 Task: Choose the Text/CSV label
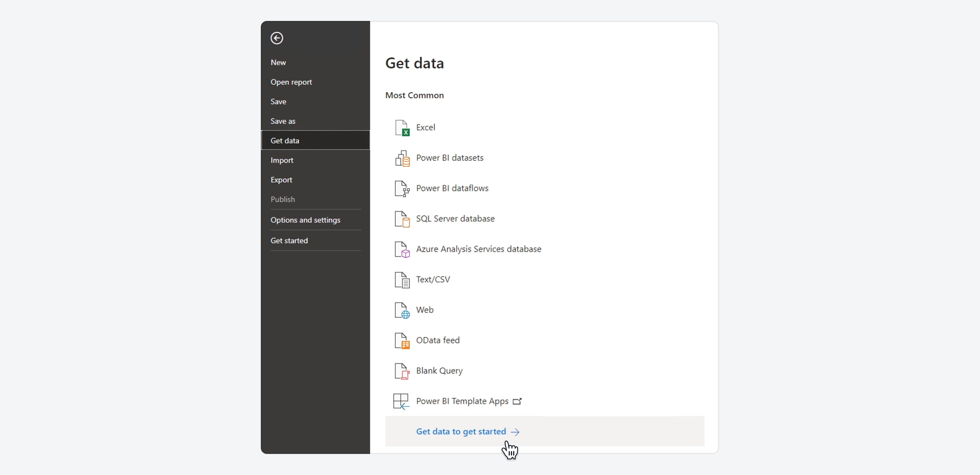point(433,280)
